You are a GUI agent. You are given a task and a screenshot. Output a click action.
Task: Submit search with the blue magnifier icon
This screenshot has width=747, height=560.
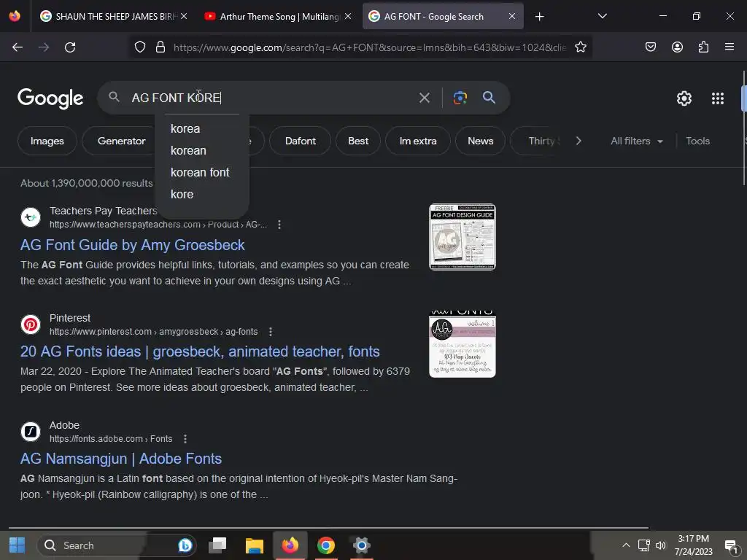(489, 98)
